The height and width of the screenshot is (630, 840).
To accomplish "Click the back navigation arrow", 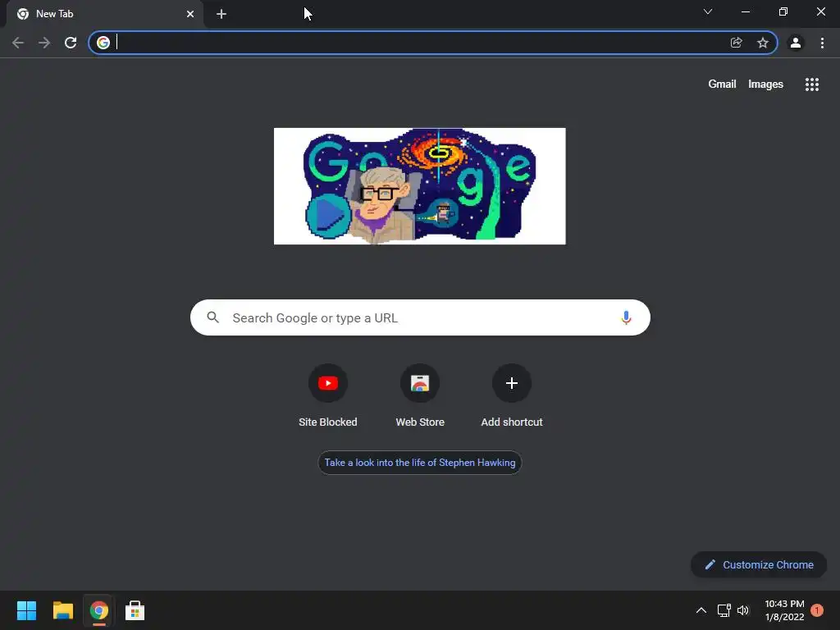I will tap(18, 43).
